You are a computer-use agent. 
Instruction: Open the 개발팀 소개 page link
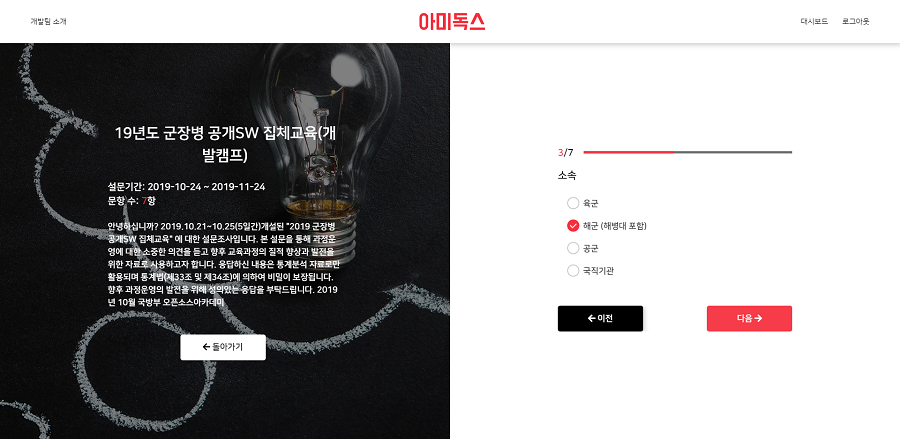point(48,22)
